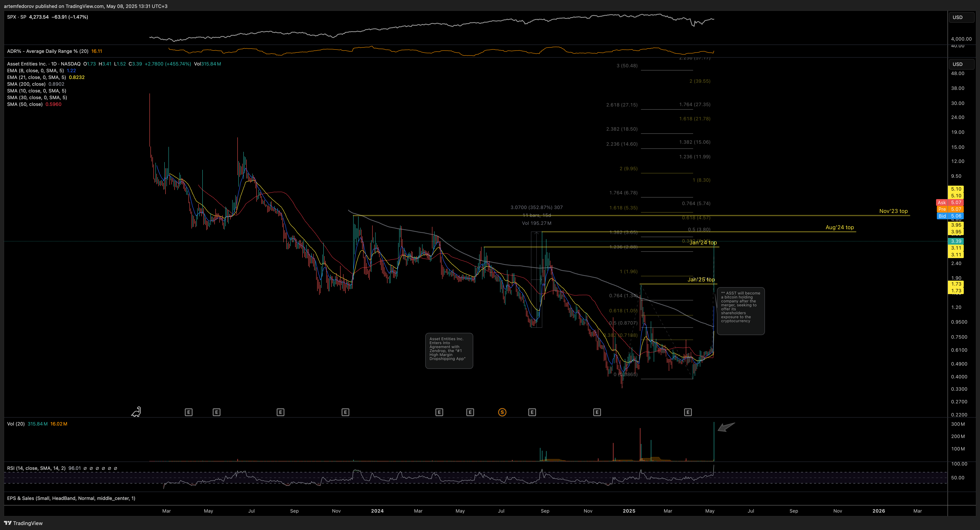Select the SMA (30, close) indicator legend
980x530 pixels.
tap(37, 97)
